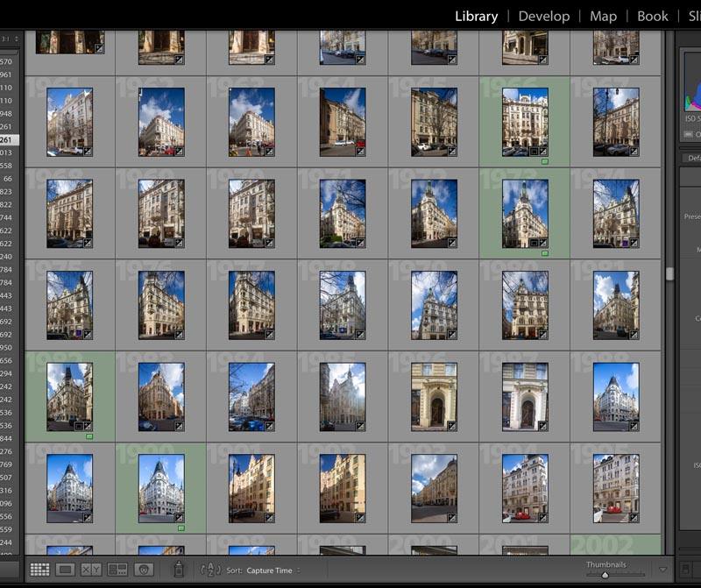
Task: Toggle the green label under photo 1982
Action: [x=89, y=436]
